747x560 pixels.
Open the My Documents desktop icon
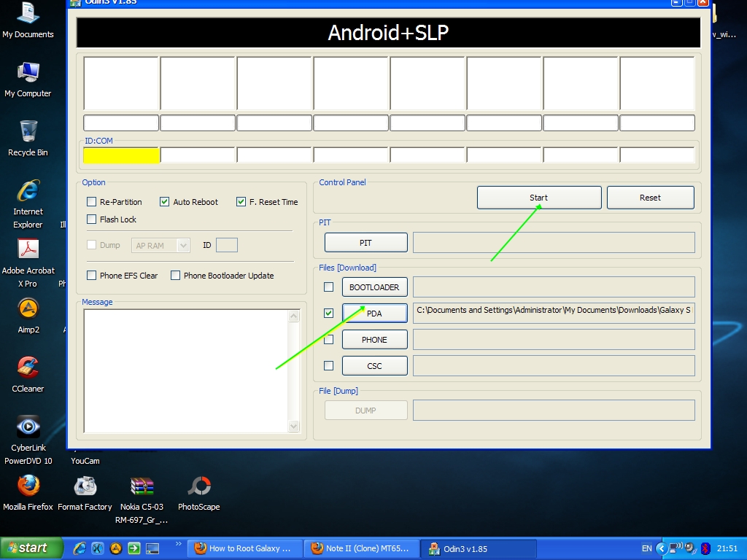(x=28, y=20)
